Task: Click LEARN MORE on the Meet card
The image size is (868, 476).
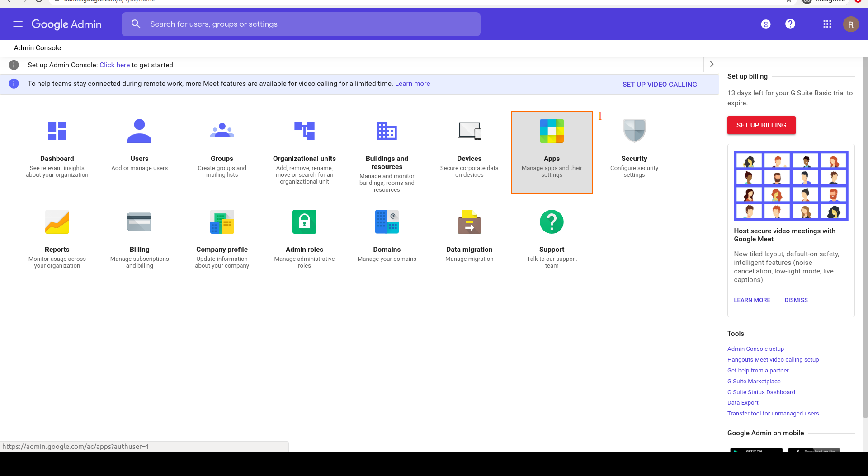Action: click(752, 300)
